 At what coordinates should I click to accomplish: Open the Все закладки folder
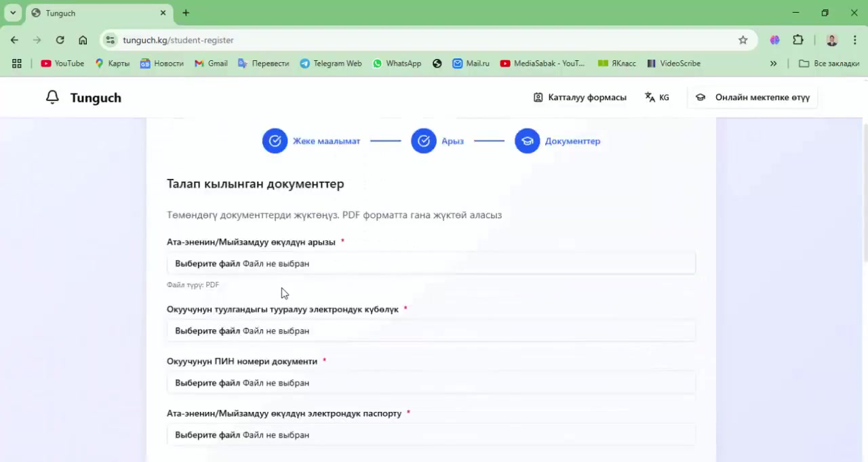click(x=829, y=63)
